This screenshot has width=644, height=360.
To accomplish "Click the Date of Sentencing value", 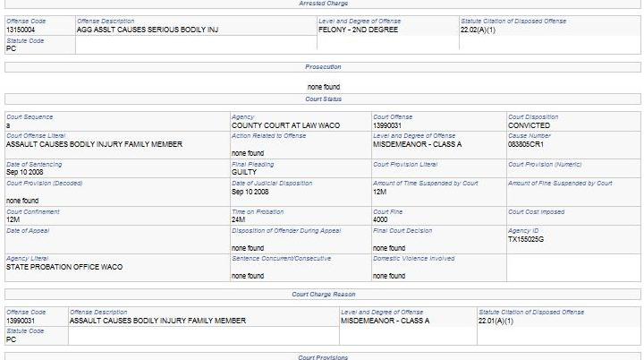I will pyautogui.click(x=24, y=172).
